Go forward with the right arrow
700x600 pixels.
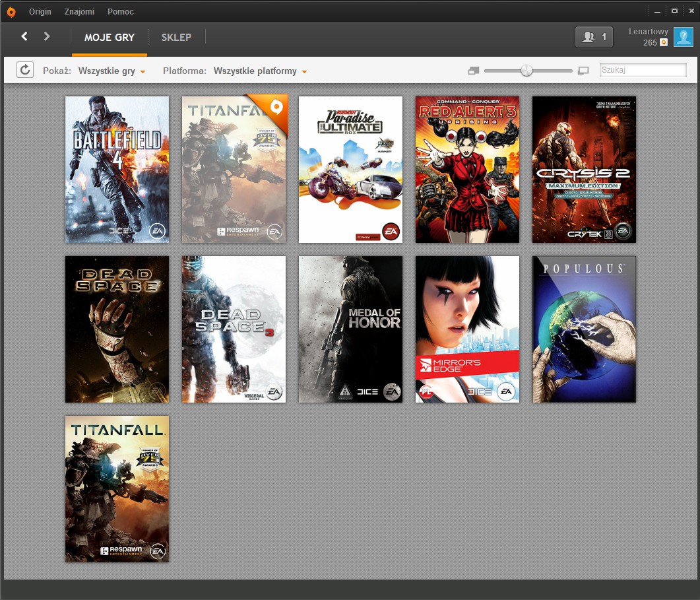pyautogui.click(x=46, y=36)
